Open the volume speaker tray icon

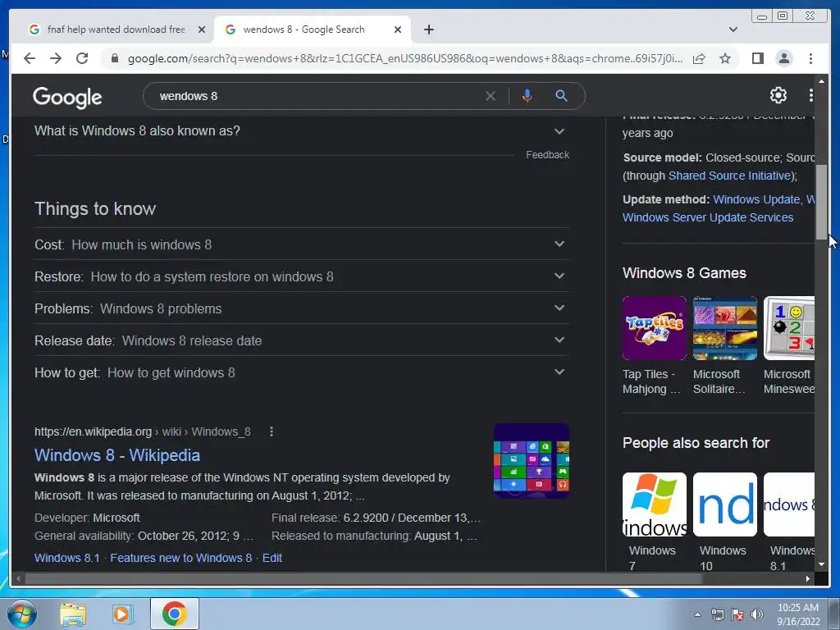pos(757,614)
